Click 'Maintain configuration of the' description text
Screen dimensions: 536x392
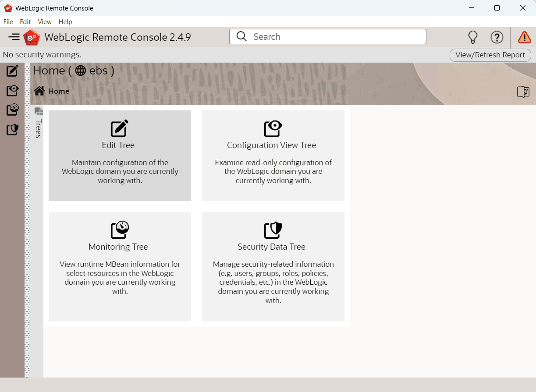[120, 162]
